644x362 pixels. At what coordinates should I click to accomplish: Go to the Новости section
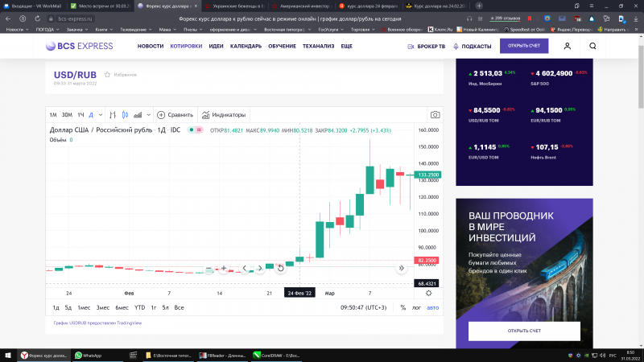pos(151,46)
